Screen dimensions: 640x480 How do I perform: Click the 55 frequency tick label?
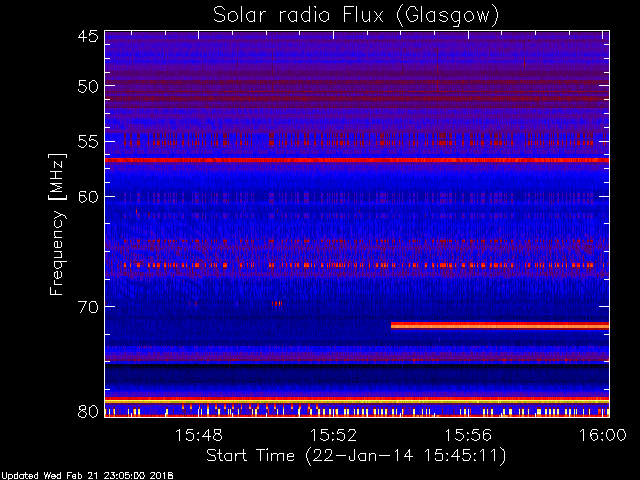click(88, 142)
